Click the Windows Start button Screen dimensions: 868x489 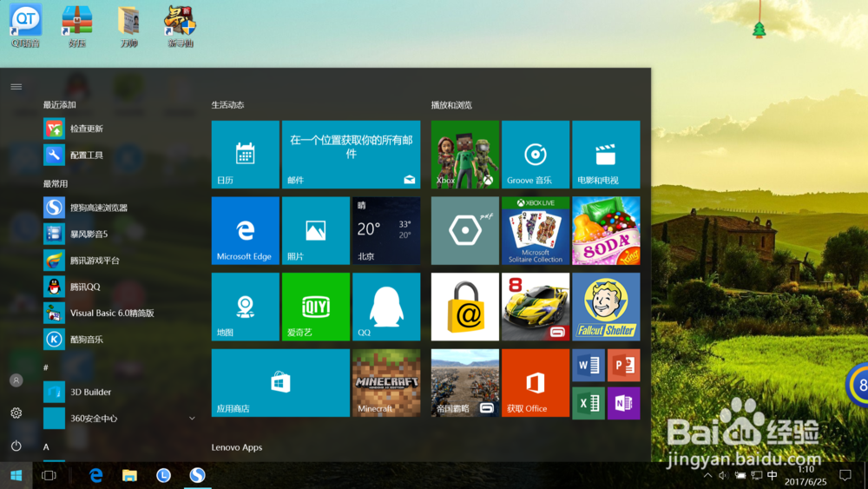(x=16, y=475)
